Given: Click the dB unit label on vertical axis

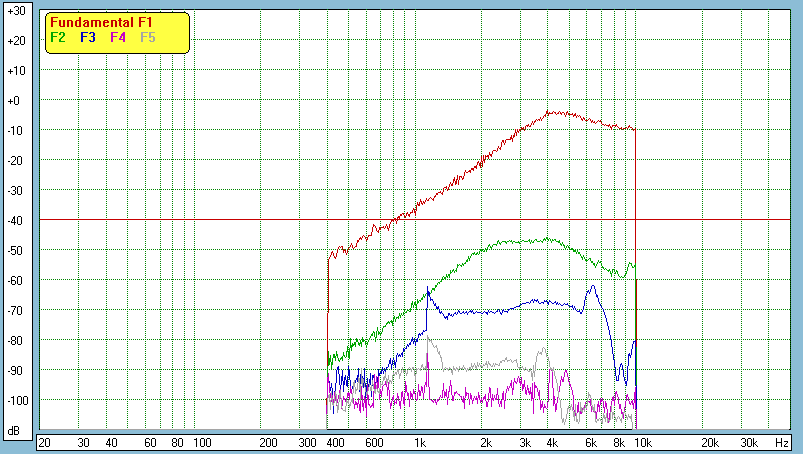Looking at the screenshot, I should (15, 431).
